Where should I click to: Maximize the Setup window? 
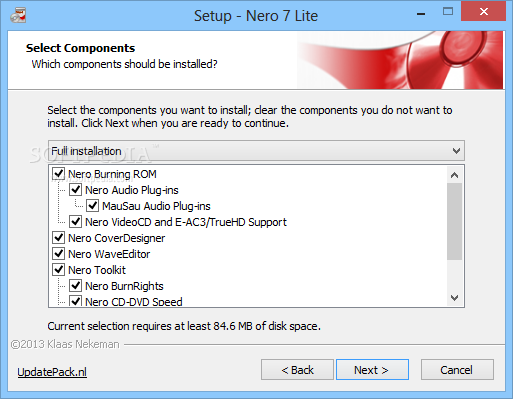coord(448,12)
